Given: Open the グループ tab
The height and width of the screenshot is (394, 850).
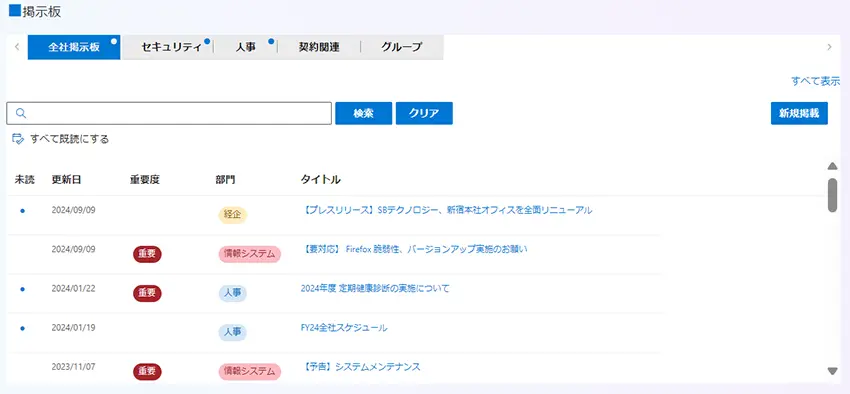Looking at the screenshot, I should pos(402,47).
